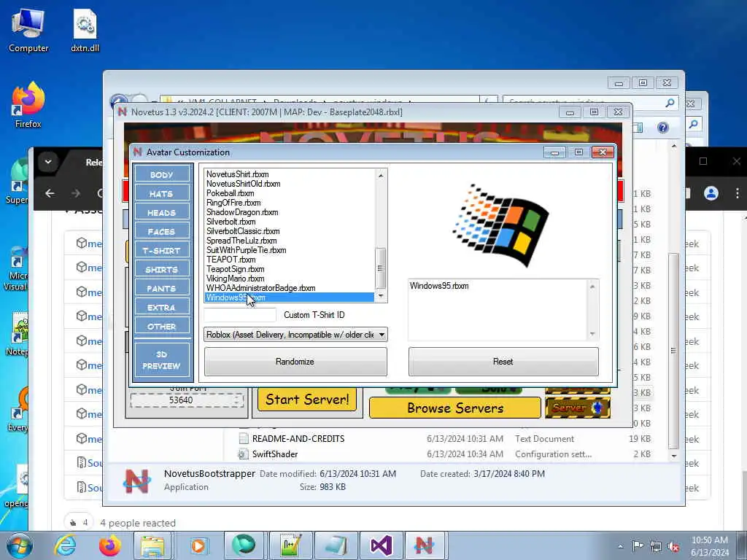
Task: Open the 3D PREVIEW button
Action: [162, 360]
